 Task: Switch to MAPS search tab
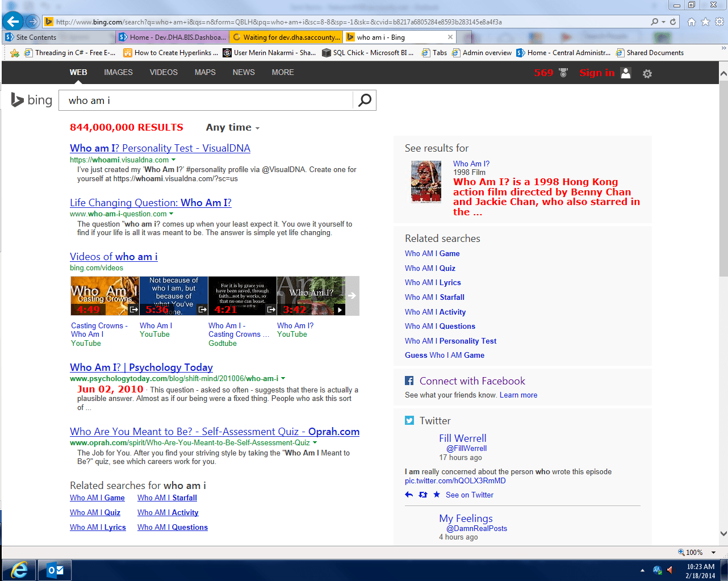[x=205, y=72]
